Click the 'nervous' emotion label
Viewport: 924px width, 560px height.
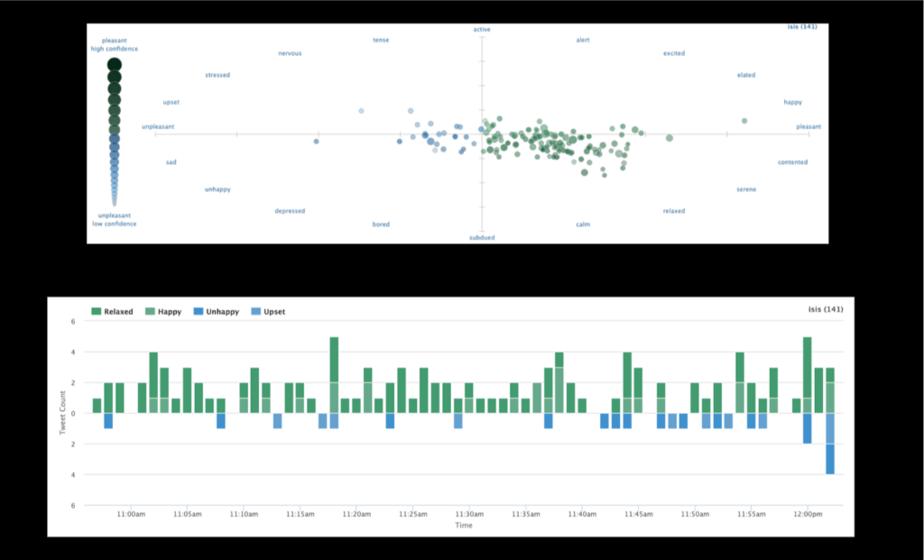click(x=290, y=53)
